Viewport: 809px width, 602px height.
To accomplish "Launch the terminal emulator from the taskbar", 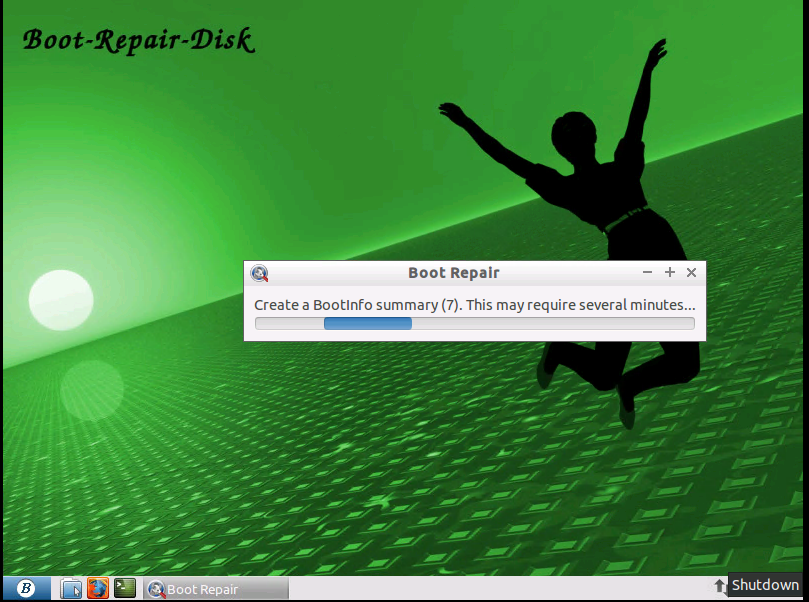I will (x=124, y=588).
